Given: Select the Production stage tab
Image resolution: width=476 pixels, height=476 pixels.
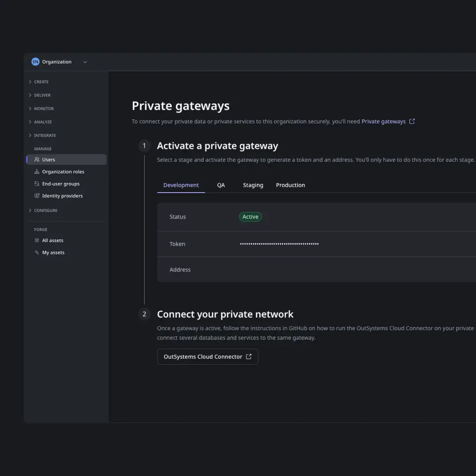Looking at the screenshot, I should pyautogui.click(x=290, y=185).
